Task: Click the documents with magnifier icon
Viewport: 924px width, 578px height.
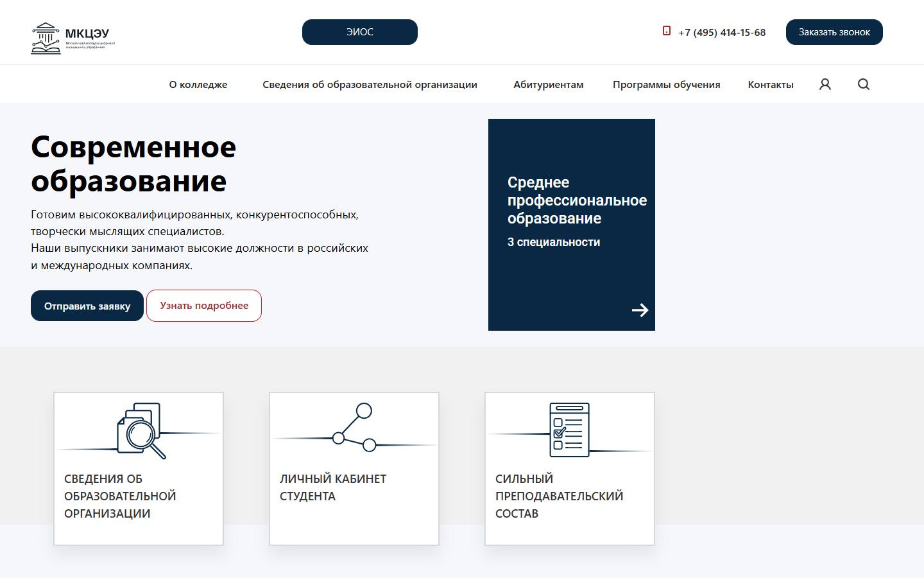Action: [141, 430]
